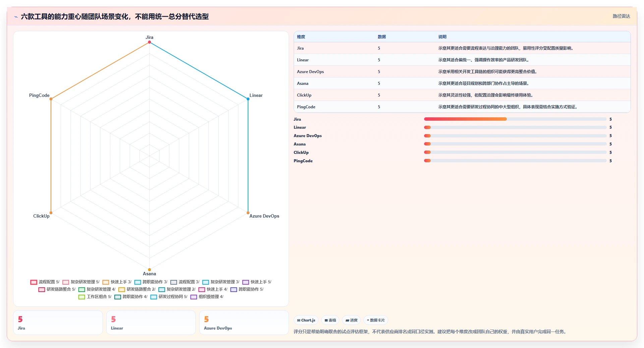Viewport: 644px width, 348px height.
Task: Toggle the 跨职能协作 3/ legend entry
Action: 151,282
